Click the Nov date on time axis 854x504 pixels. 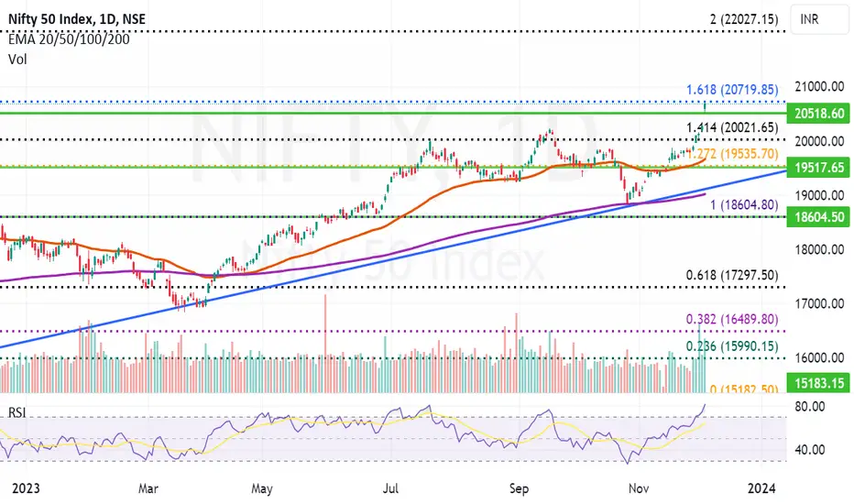pyautogui.click(x=639, y=488)
